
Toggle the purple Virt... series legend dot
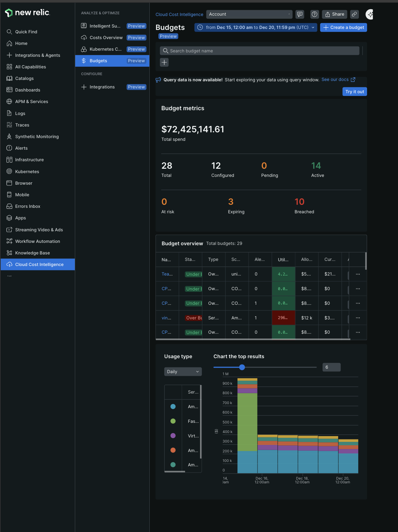[173, 436]
